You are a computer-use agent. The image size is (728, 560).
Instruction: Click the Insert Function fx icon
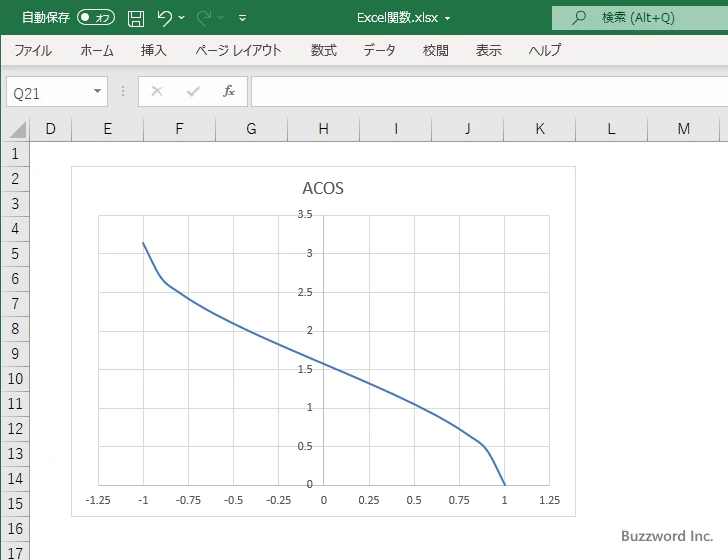229,91
